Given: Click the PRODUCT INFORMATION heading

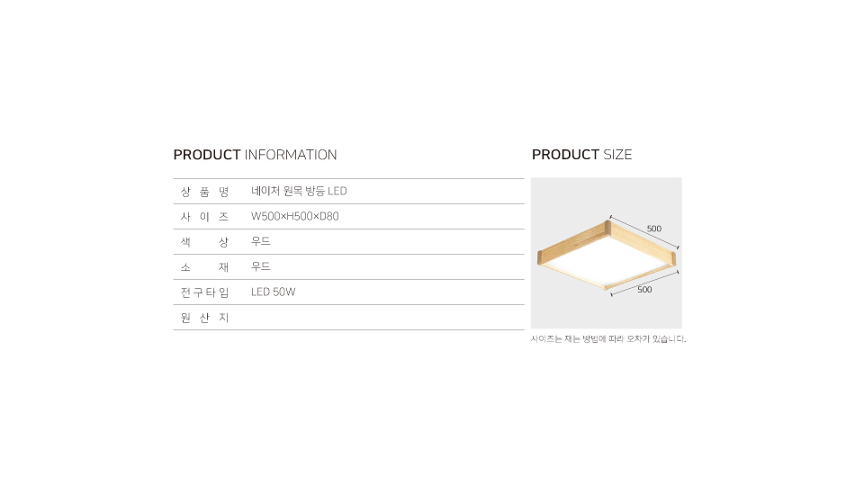Looking at the screenshot, I should click(x=255, y=155).
